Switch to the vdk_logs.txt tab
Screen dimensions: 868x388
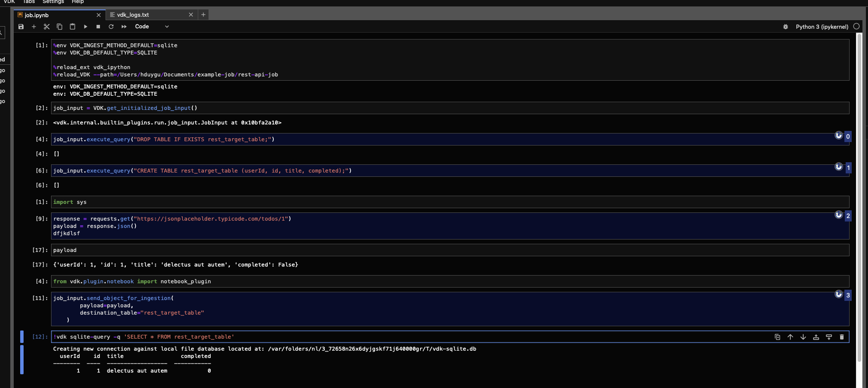133,15
